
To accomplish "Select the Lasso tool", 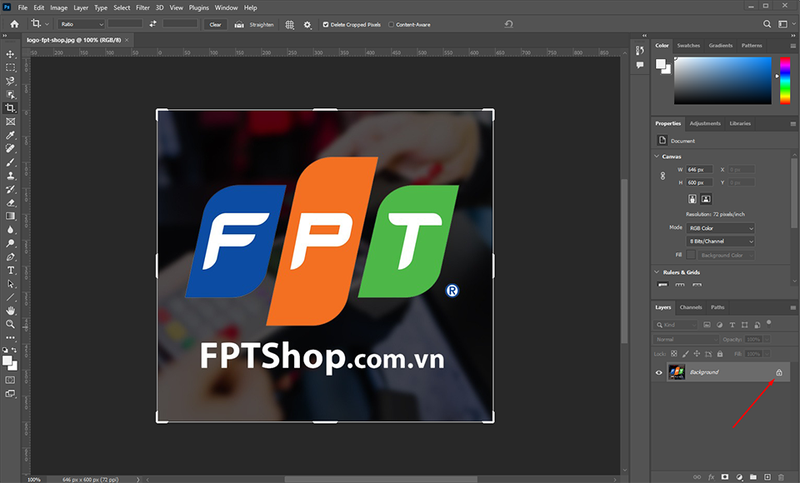I will click(10, 81).
